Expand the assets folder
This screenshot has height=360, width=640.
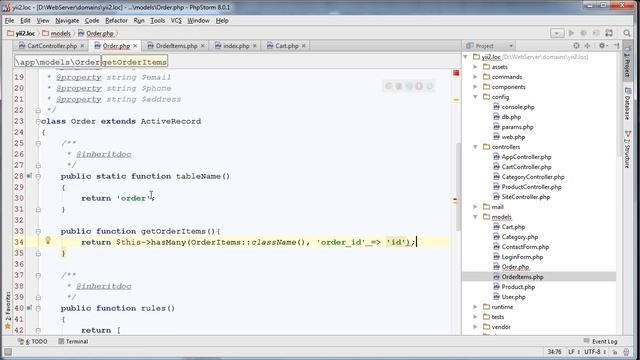(x=476, y=67)
